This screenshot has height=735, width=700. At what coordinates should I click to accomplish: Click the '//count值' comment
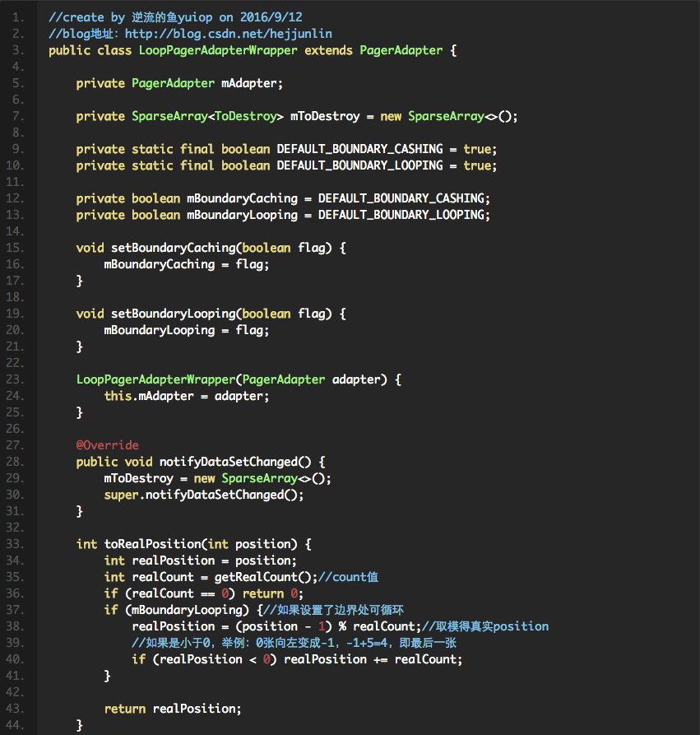(x=348, y=577)
